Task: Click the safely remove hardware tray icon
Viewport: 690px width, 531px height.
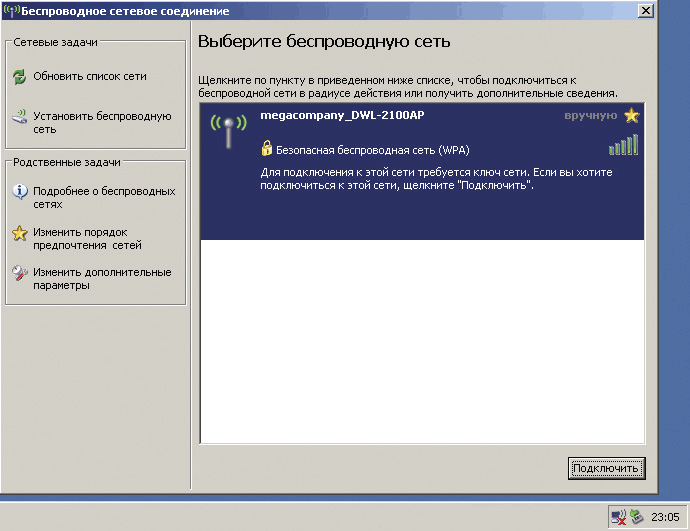Action: [636, 516]
